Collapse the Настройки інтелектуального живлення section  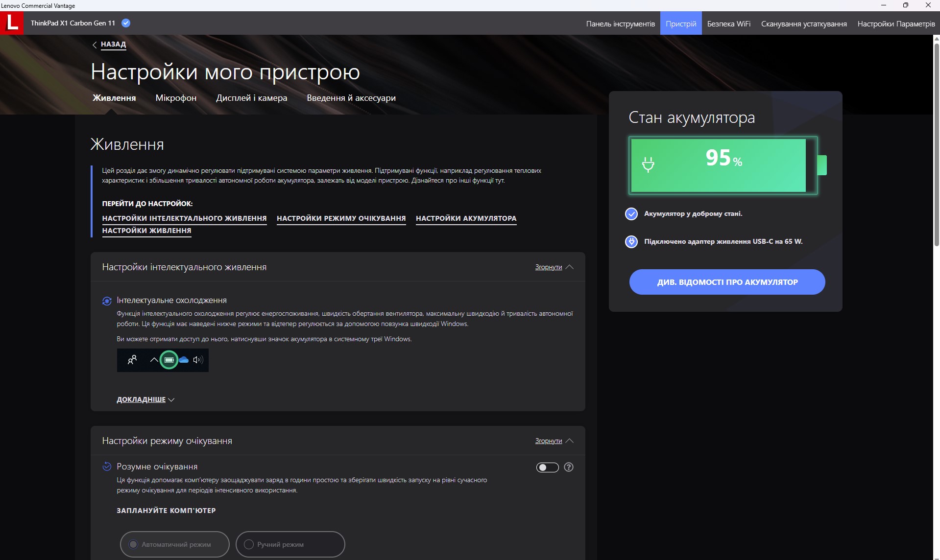(x=554, y=267)
